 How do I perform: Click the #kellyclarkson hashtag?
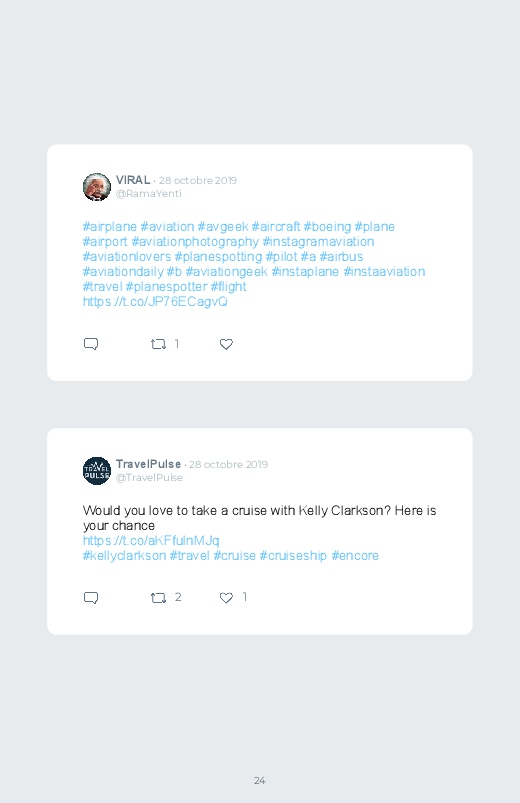124,556
